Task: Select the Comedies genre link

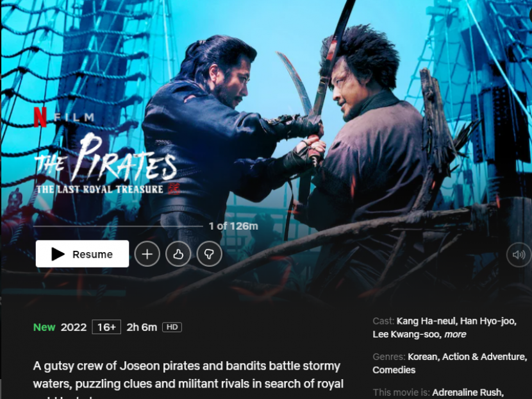Action: (x=394, y=369)
